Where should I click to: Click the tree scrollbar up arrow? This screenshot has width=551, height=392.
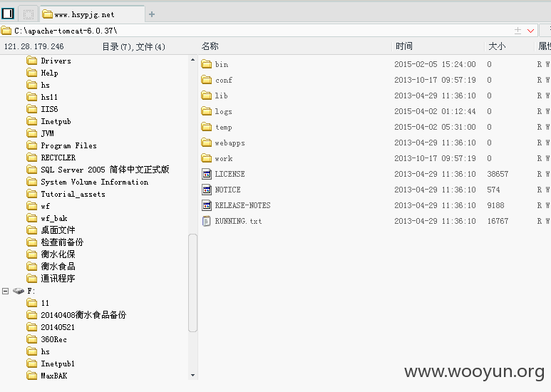tap(192, 60)
